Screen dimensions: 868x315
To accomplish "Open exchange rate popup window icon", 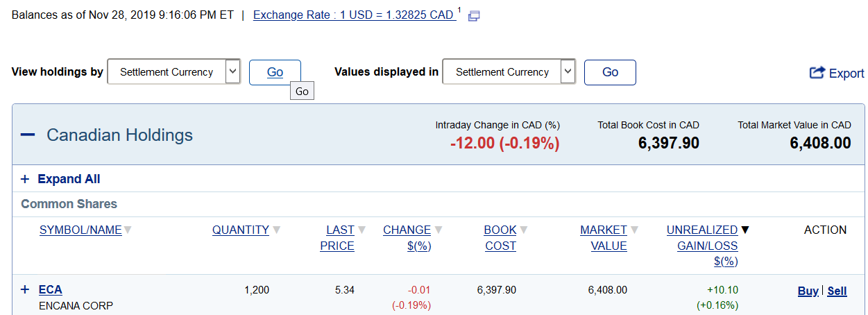I will [x=475, y=16].
